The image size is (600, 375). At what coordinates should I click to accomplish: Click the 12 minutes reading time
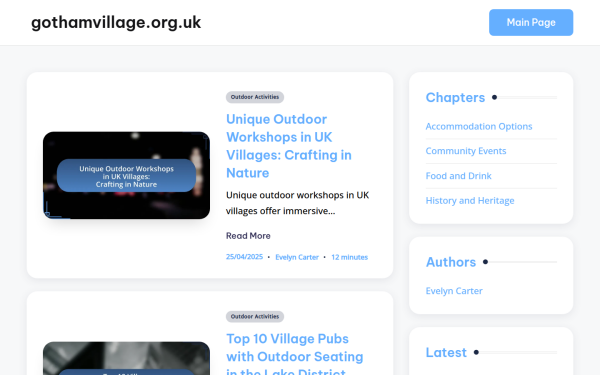(349, 257)
